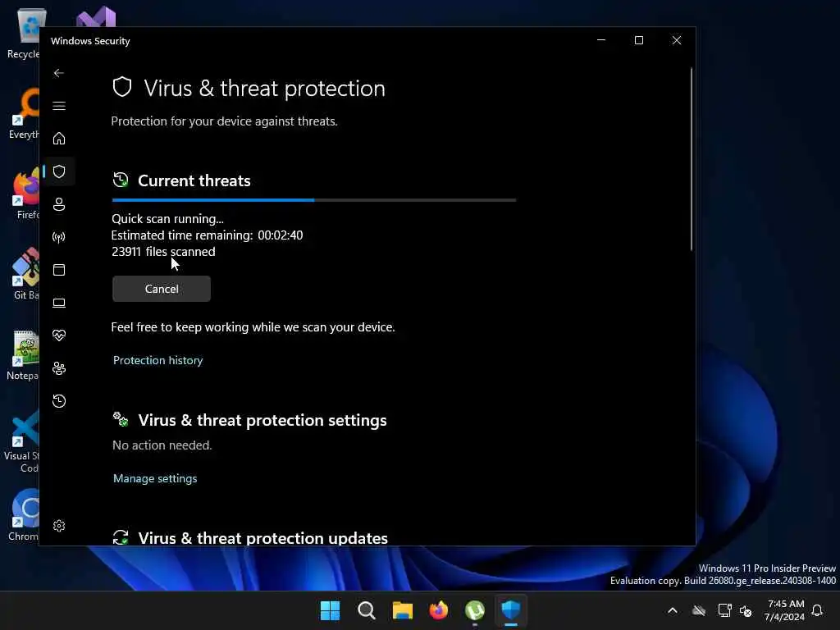Open Family options icon

coord(59,368)
